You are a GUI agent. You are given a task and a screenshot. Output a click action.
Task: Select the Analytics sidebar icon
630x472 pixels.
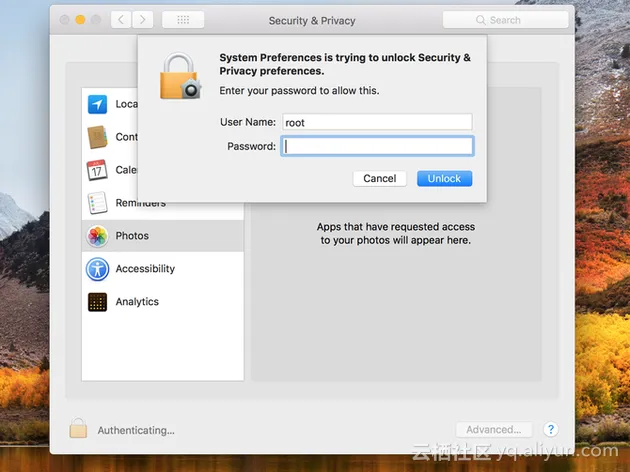coord(97,302)
